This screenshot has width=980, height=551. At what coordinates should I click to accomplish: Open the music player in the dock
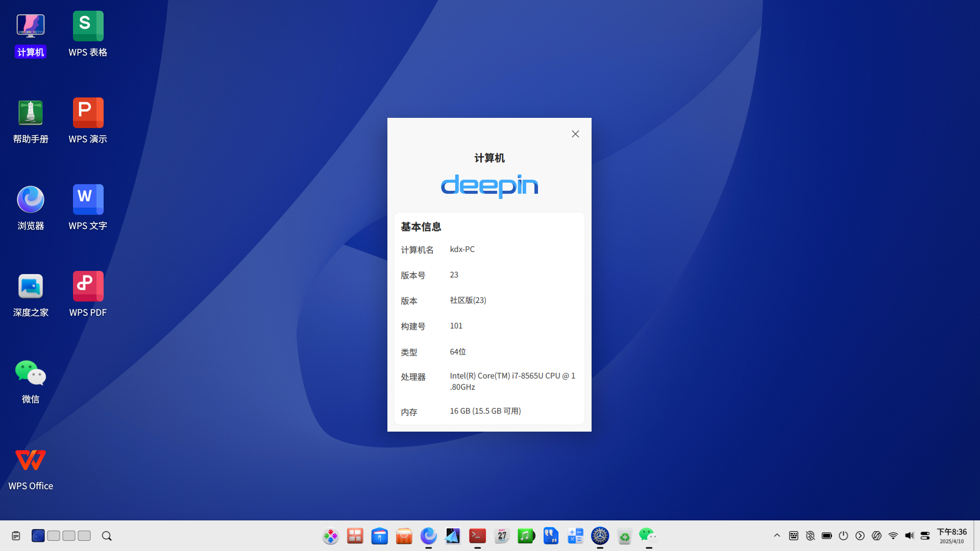tap(527, 536)
